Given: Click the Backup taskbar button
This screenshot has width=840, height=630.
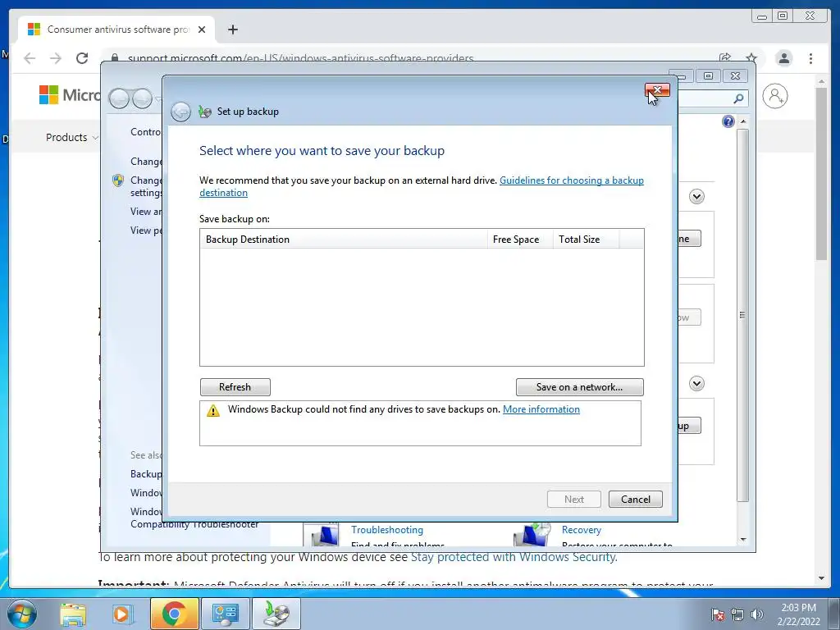Looking at the screenshot, I should click(x=276, y=614).
